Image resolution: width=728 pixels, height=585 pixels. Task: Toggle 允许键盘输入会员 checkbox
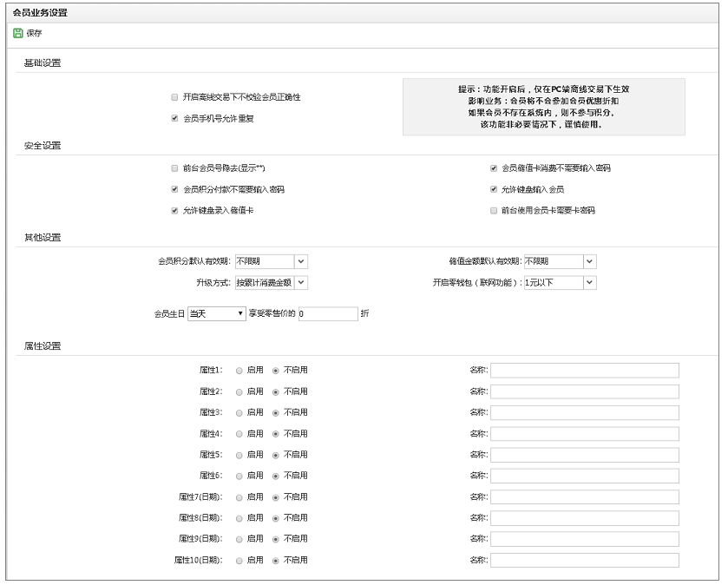pyautogui.click(x=494, y=189)
